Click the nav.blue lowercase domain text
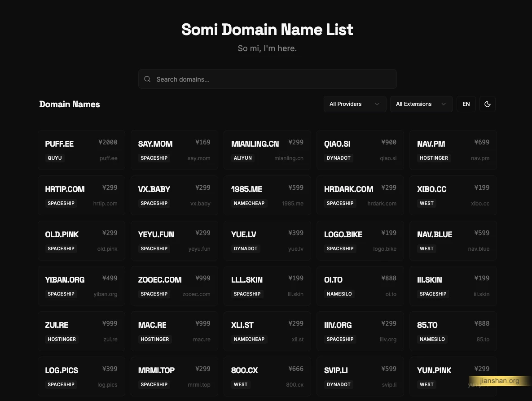 479,249
